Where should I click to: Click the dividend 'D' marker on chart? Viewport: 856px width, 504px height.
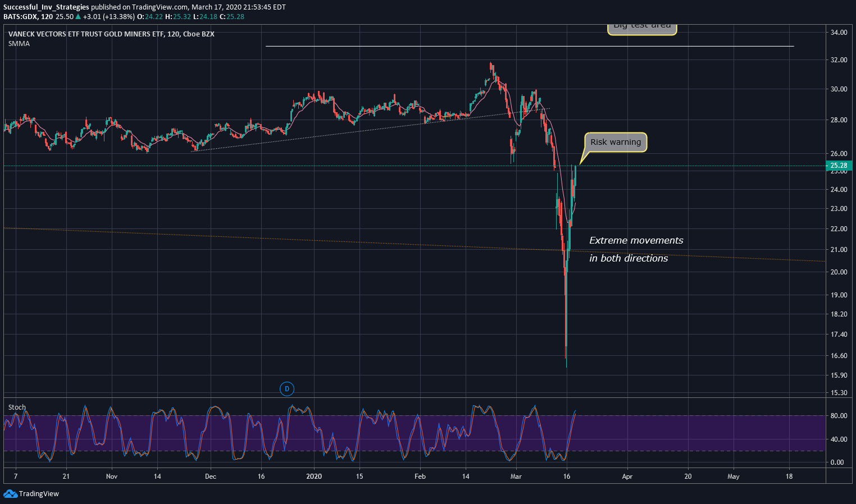click(286, 388)
